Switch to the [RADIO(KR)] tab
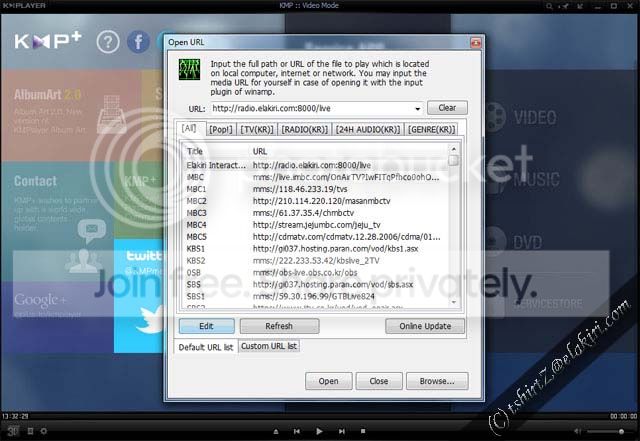The image size is (640, 441). click(x=304, y=129)
